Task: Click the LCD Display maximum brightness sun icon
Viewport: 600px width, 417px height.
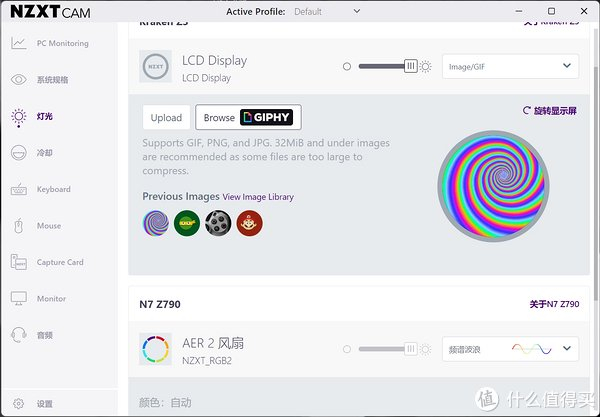Action: 425,67
